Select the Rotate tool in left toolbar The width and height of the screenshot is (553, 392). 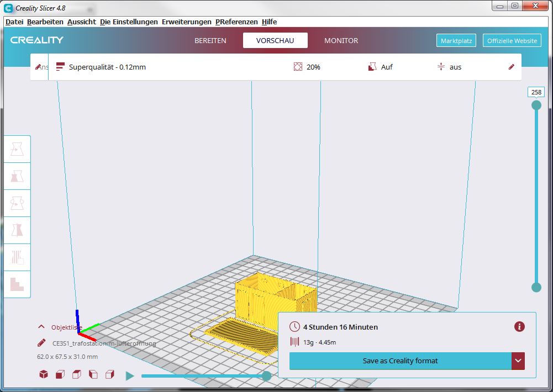coord(17,203)
